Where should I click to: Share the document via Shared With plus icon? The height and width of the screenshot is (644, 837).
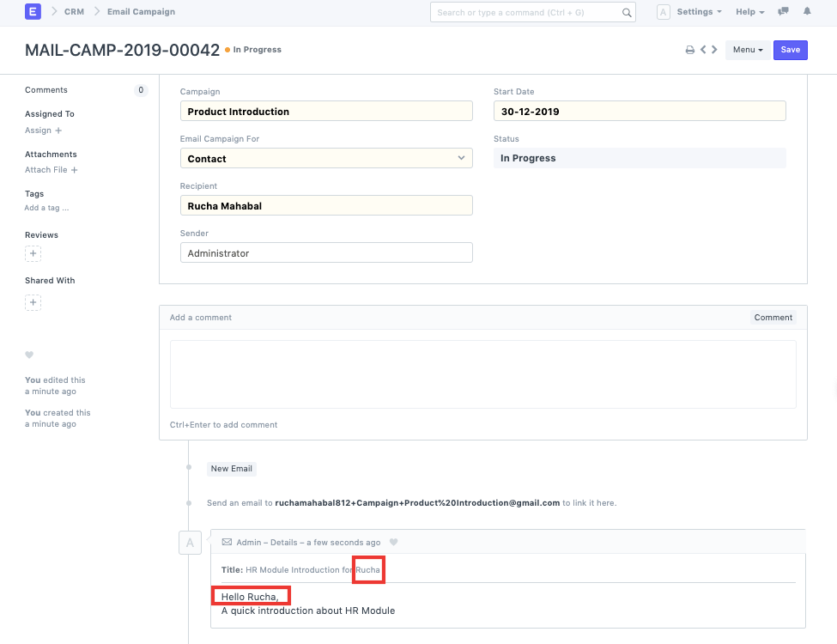tap(33, 302)
